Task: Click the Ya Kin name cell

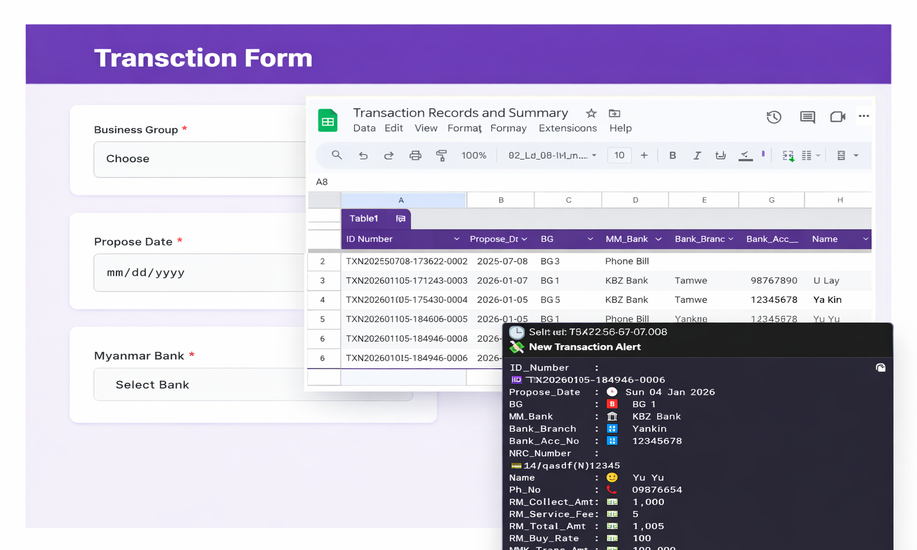Action: 828,300
